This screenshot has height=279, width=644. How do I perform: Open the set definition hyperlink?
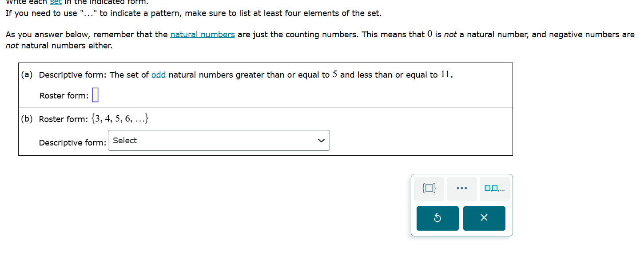[55, 3]
